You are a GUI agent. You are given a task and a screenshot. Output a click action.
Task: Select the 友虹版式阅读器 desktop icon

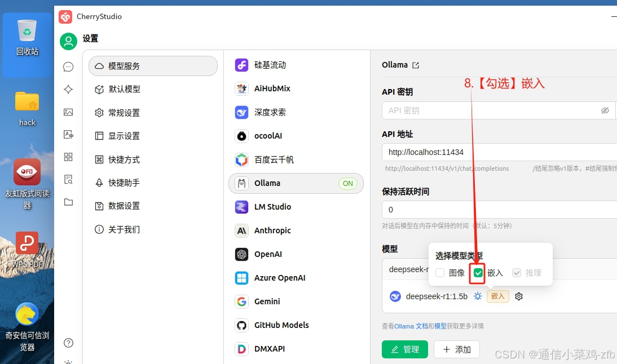tap(27, 184)
